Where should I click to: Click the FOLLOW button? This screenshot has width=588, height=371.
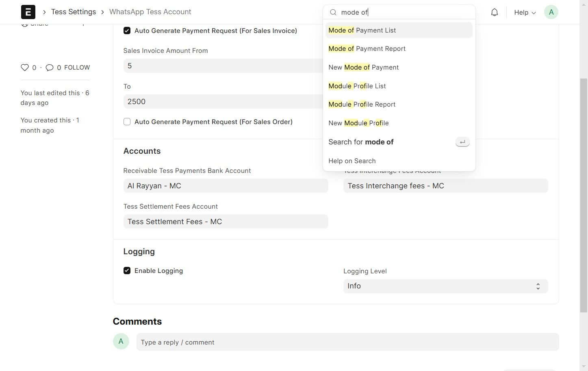(77, 68)
